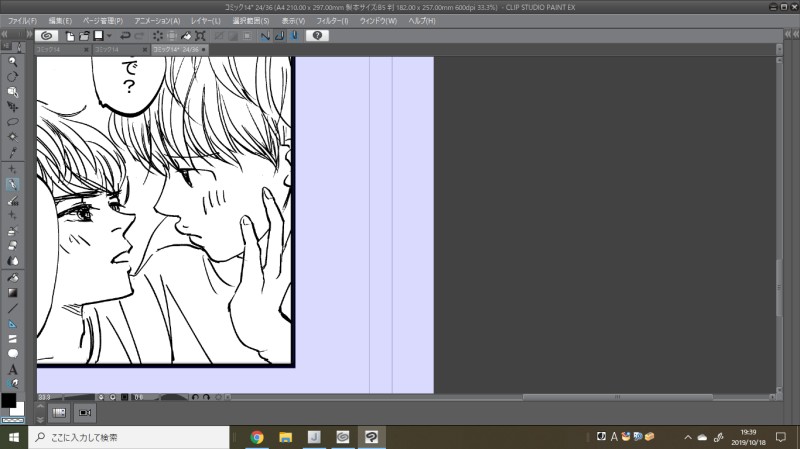Select the Figure line tool
Screen dimensions: 800x449
pyautogui.click(x=13, y=308)
